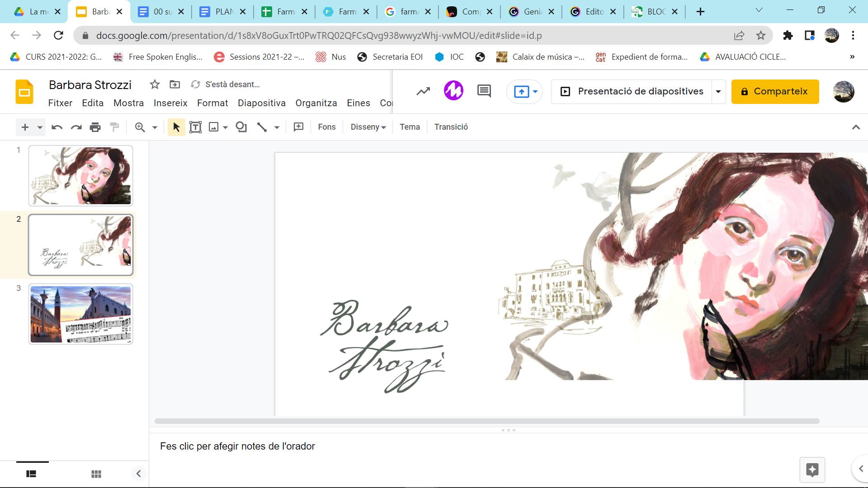Open the Insereix menu

[170, 103]
